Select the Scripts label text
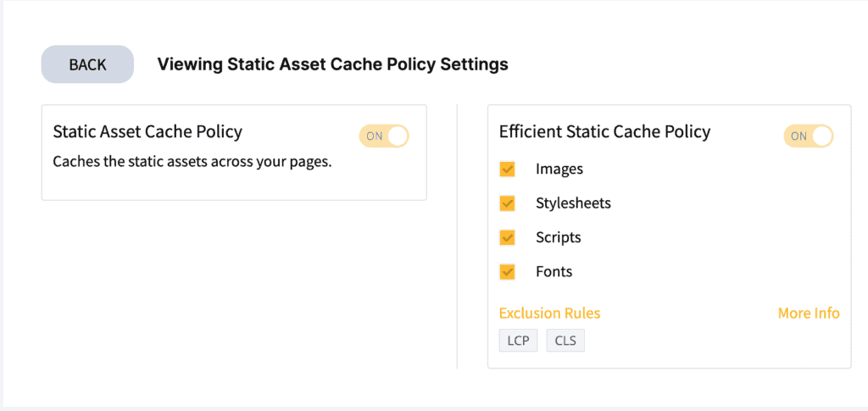868x411 pixels. point(558,238)
